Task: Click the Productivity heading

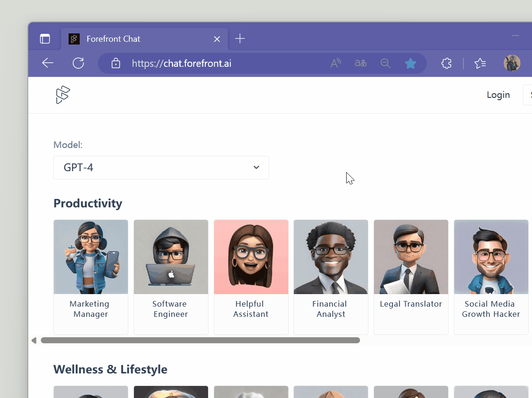Action: click(x=88, y=204)
